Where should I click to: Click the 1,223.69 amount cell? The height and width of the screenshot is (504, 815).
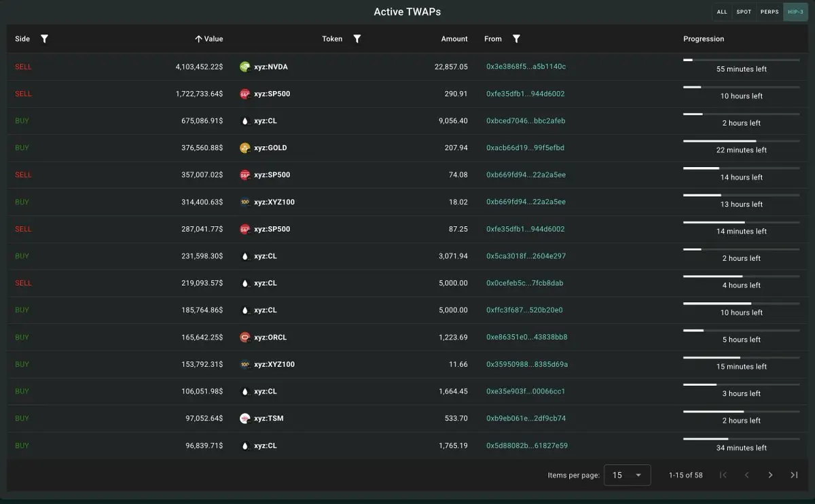point(453,337)
